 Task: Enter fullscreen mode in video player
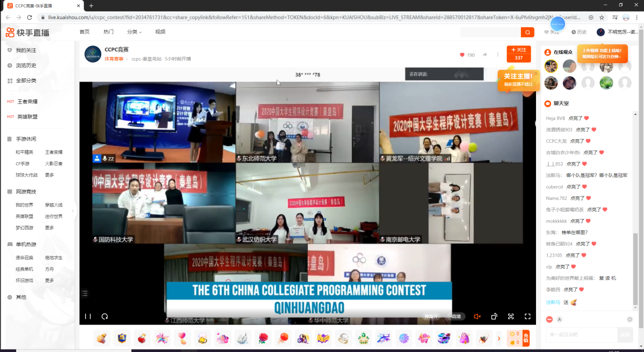tap(528, 316)
